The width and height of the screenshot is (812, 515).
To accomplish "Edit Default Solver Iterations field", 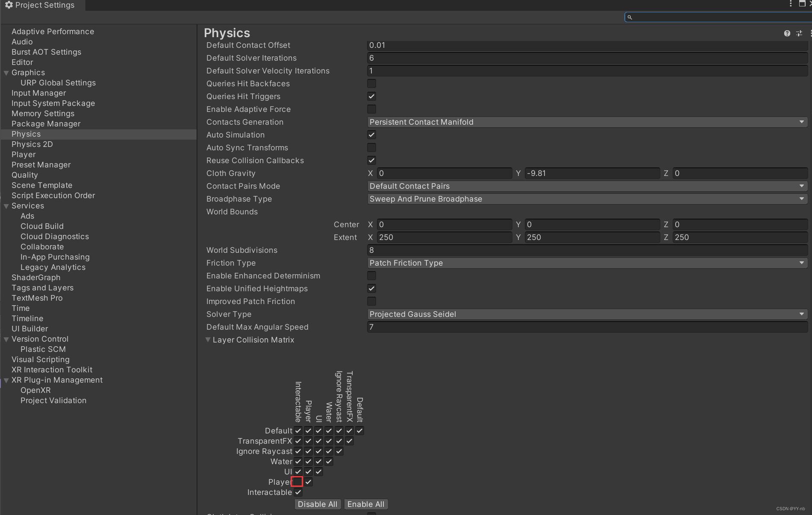I will point(587,58).
